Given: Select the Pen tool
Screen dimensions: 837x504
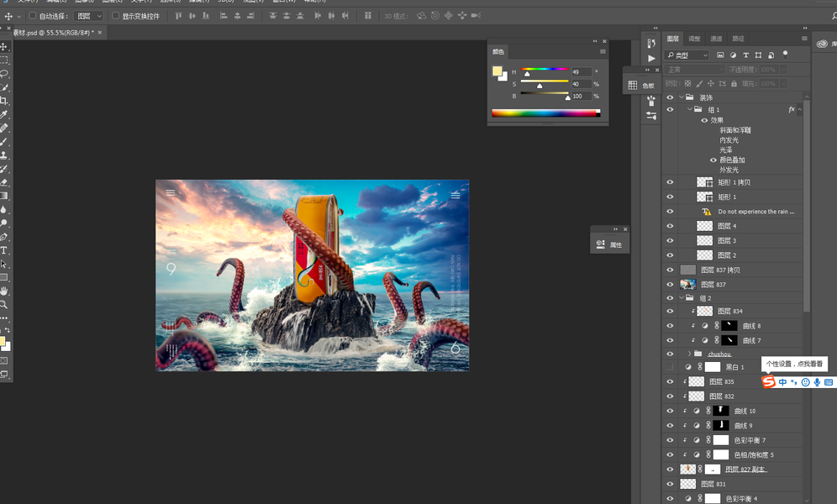Looking at the screenshot, I should pos(4,236).
